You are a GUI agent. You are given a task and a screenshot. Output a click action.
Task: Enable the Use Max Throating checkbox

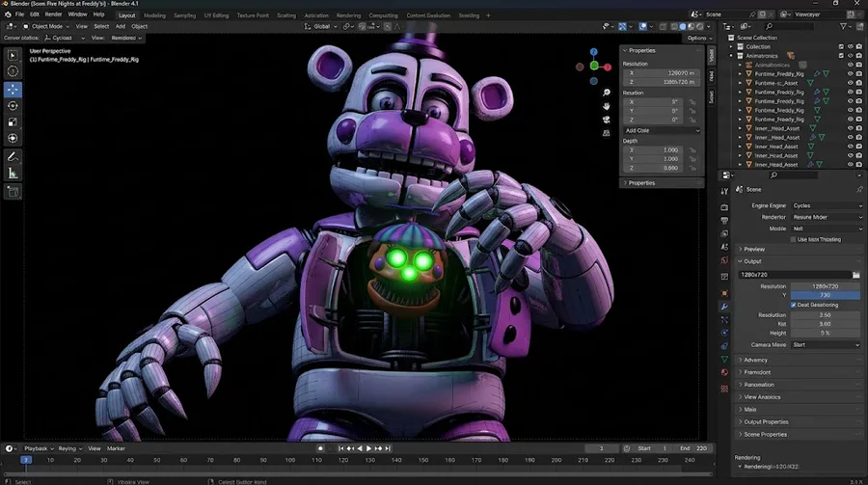(794, 240)
